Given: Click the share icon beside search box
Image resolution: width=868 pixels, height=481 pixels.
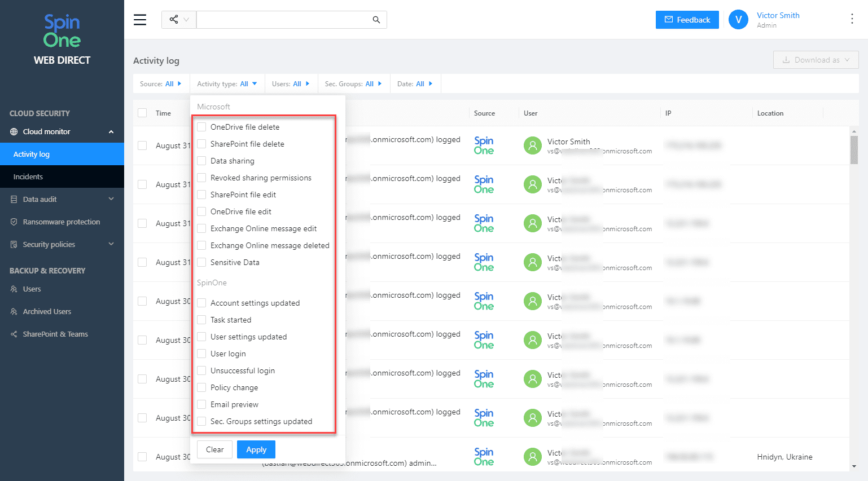Looking at the screenshot, I should (x=174, y=20).
